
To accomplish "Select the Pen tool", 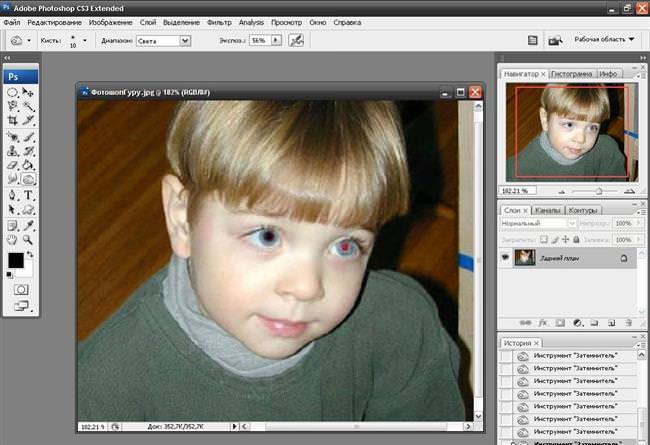I will (x=12, y=195).
